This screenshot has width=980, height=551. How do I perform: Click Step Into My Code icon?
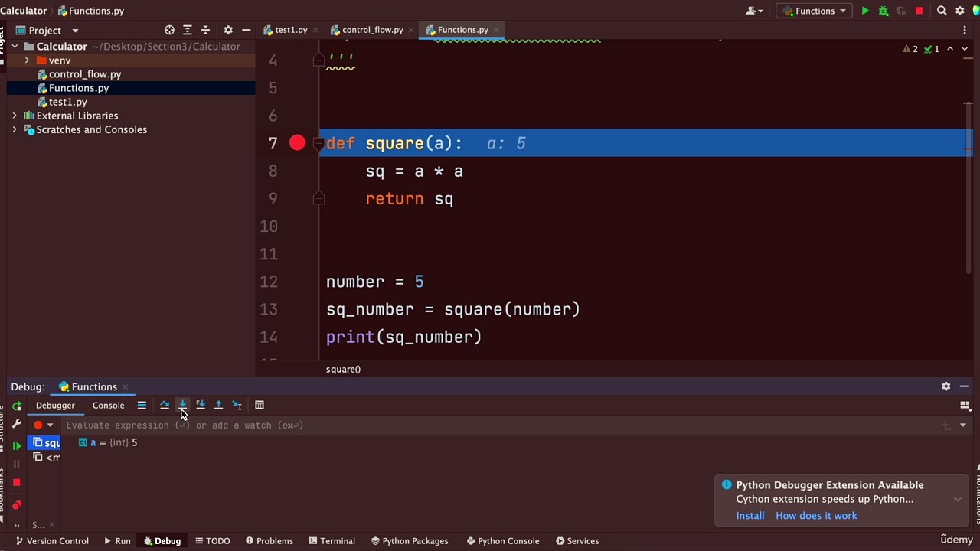[x=201, y=405]
